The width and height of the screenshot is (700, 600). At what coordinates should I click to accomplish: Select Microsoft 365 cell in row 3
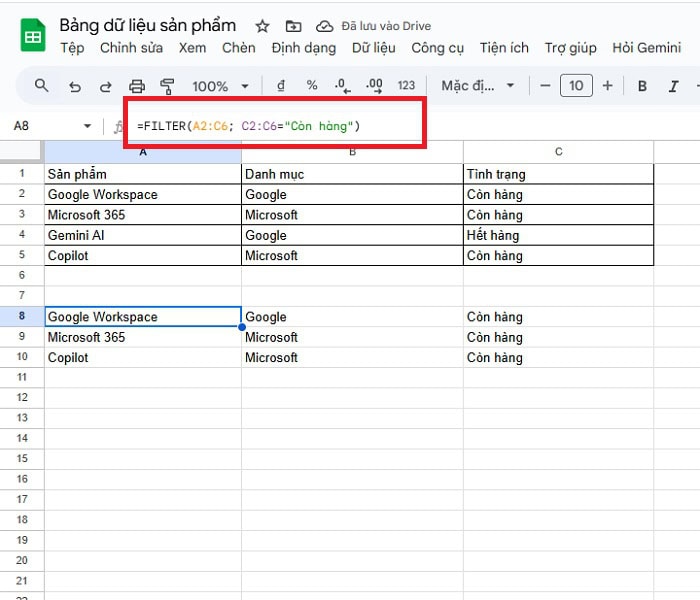(x=143, y=215)
